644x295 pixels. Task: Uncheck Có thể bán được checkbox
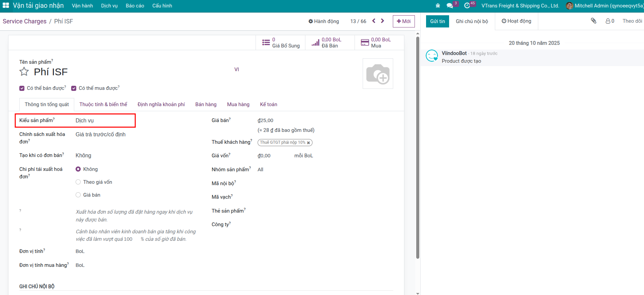point(22,88)
